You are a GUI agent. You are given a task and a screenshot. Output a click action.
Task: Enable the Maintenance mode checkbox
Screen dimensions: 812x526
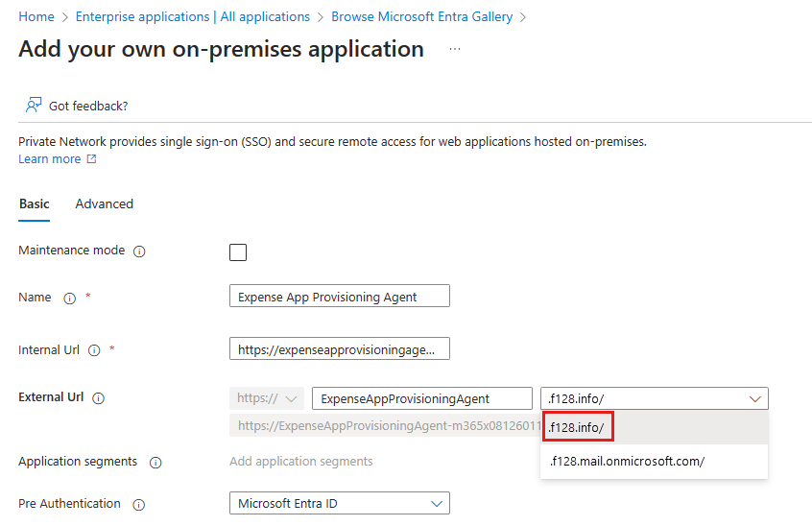(238, 252)
